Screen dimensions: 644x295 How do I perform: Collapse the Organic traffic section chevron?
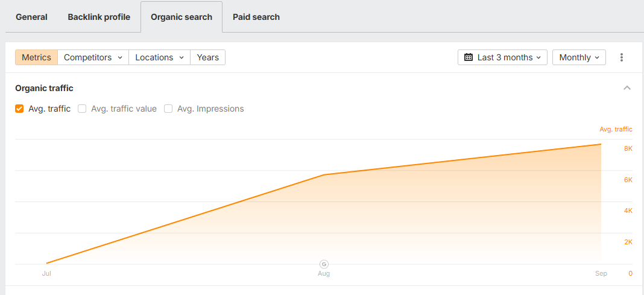click(627, 88)
